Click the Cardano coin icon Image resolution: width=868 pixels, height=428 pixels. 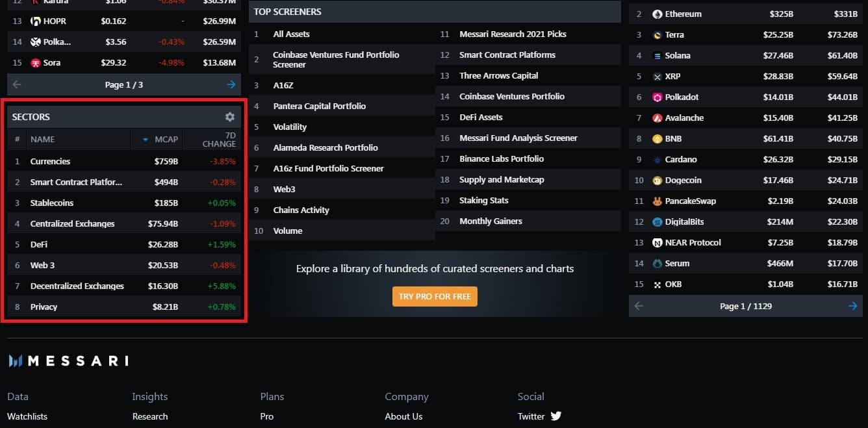pyautogui.click(x=657, y=160)
